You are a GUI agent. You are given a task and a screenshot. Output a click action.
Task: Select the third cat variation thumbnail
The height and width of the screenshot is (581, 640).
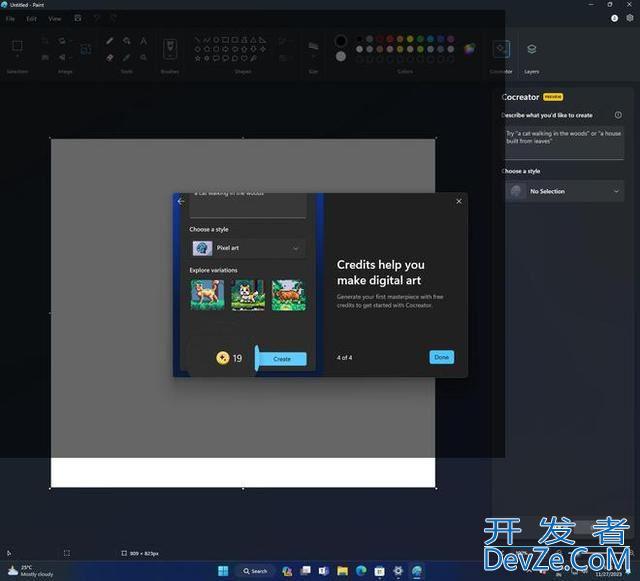pyautogui.click(x=289, y=295)
